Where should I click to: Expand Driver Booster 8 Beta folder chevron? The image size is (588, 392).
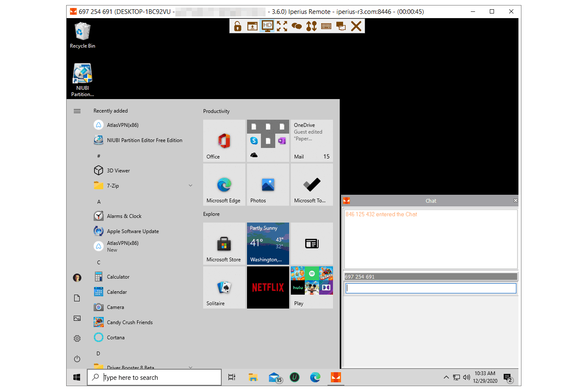tap(191, 367)
